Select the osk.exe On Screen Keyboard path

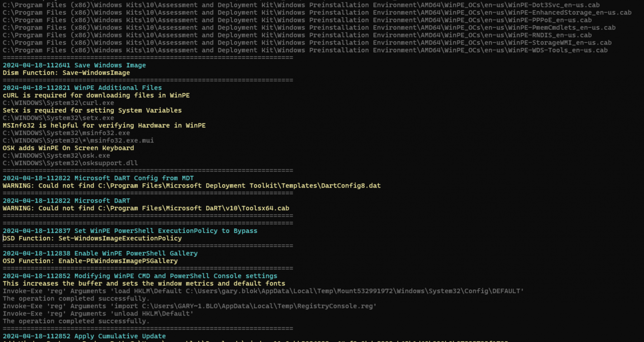point(55,155)
